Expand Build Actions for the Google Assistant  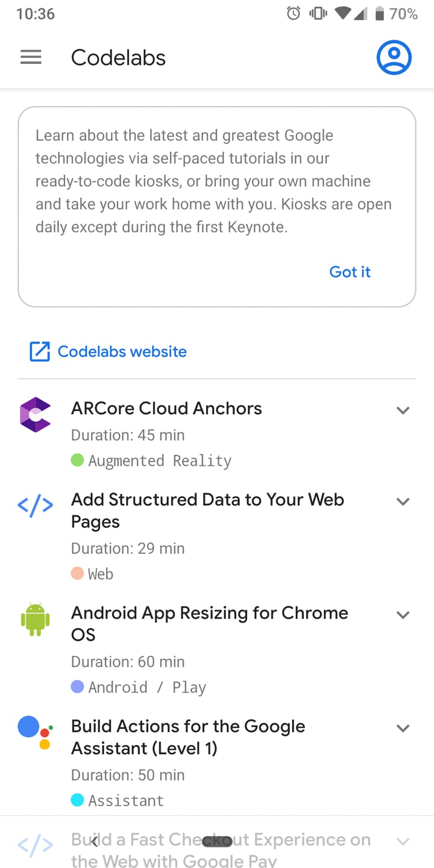click(x=403, y=728)
